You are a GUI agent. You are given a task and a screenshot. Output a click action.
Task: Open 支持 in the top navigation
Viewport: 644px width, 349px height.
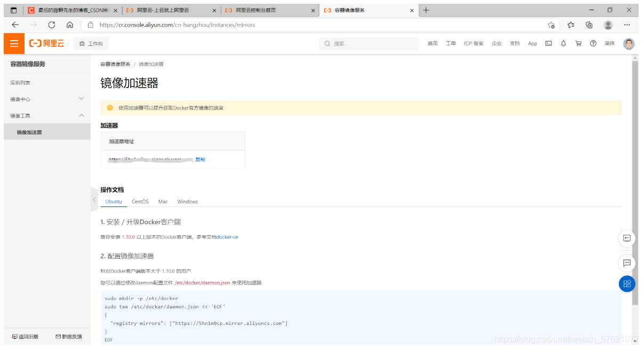tap(514, 44)
